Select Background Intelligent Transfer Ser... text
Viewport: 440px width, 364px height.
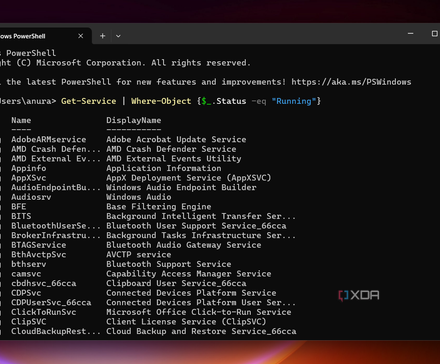[x=201, y=216]
